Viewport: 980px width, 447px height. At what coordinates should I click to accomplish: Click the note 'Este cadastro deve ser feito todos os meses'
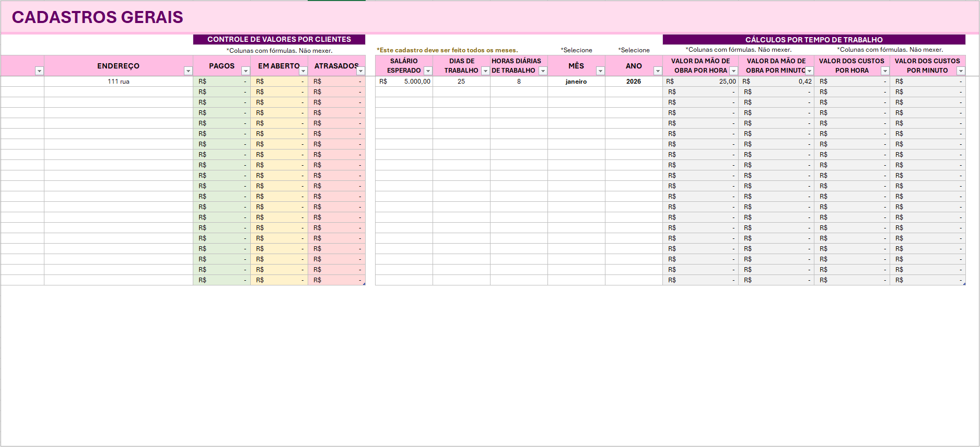tap(447, 50)
